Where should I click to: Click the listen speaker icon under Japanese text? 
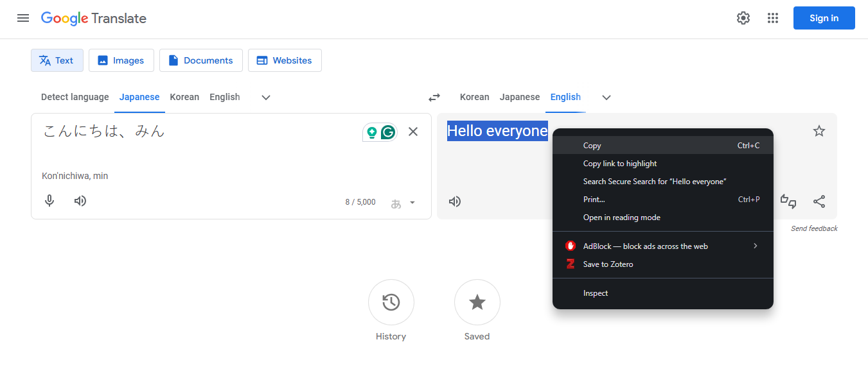(x=80, y=201)
